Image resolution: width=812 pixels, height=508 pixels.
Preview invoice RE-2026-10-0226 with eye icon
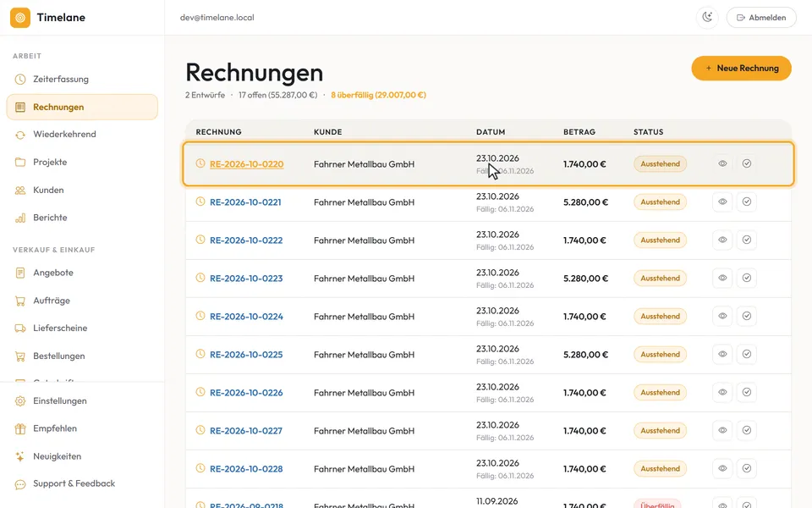(722, 392)
